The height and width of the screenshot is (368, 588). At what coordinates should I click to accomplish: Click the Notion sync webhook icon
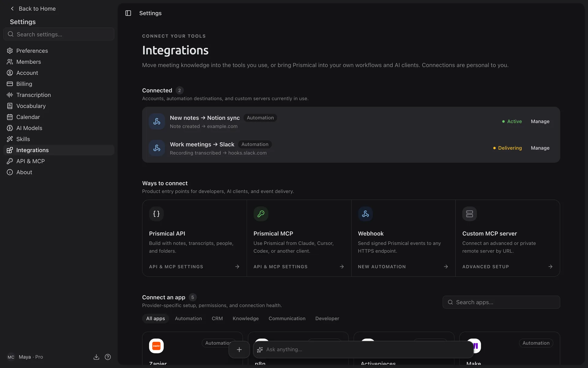click(x=157, y=121)
